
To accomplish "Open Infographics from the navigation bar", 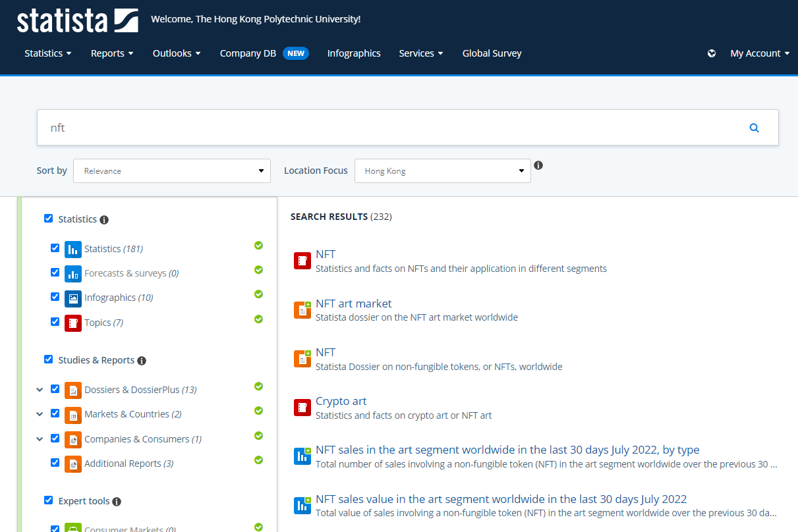I will tap(354, 53).
